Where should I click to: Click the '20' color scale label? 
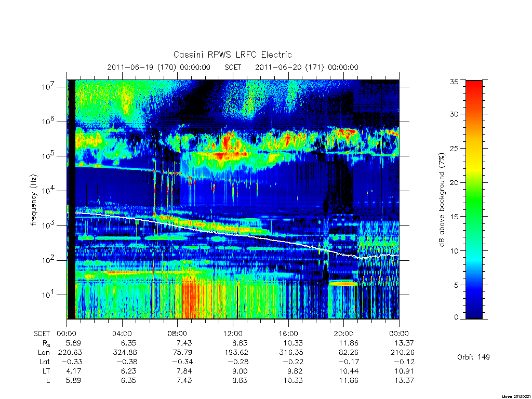[454, 182]
